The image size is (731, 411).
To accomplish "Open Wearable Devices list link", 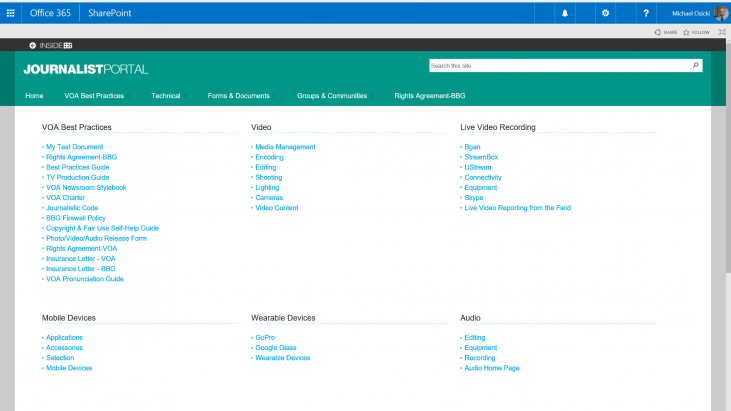I will click(283, 358).
